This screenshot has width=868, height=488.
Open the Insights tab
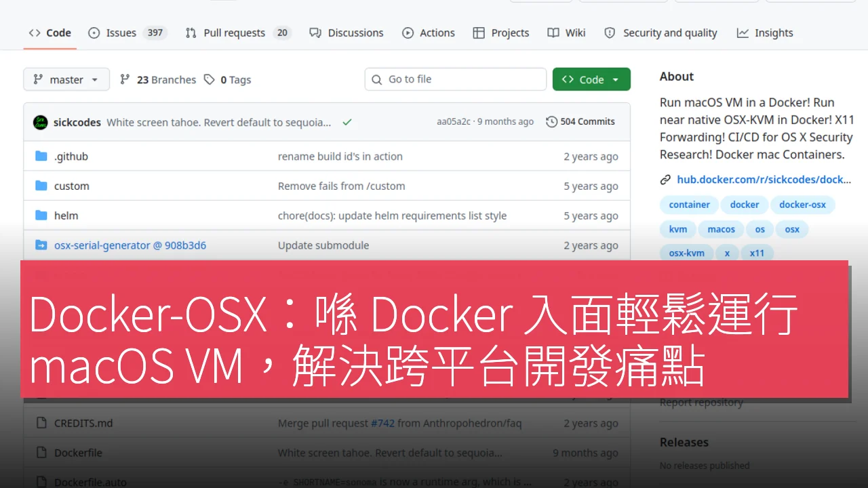[765, 33]
